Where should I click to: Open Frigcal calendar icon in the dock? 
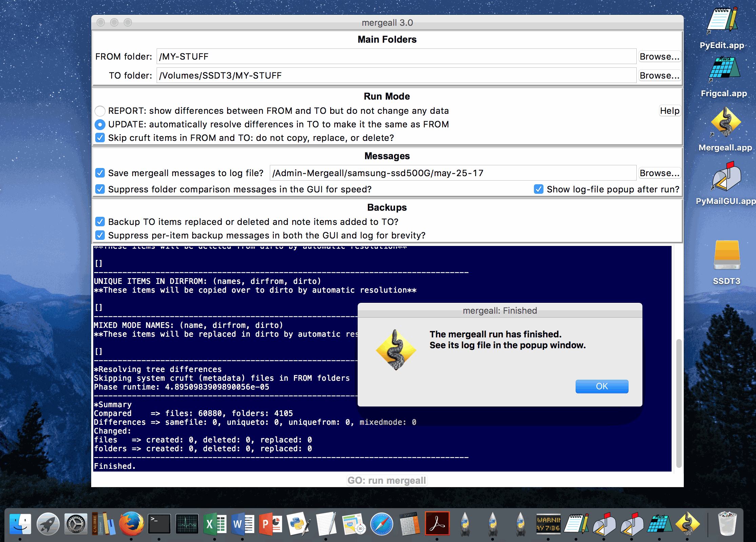659,524
